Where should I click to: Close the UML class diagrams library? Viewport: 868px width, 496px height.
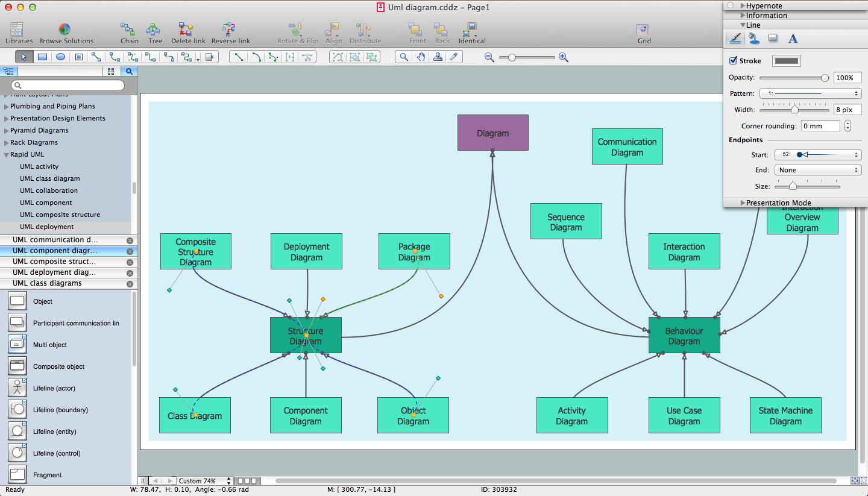130,284
